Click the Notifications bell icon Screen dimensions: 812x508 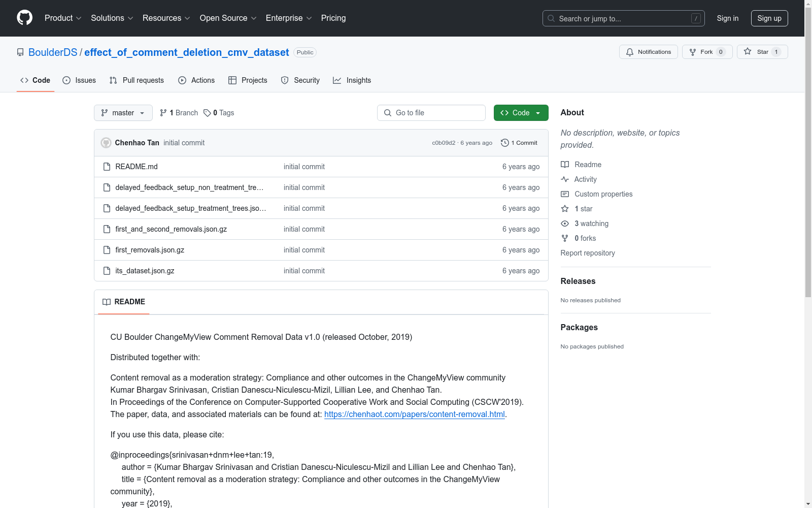click(x=630, y=52)
